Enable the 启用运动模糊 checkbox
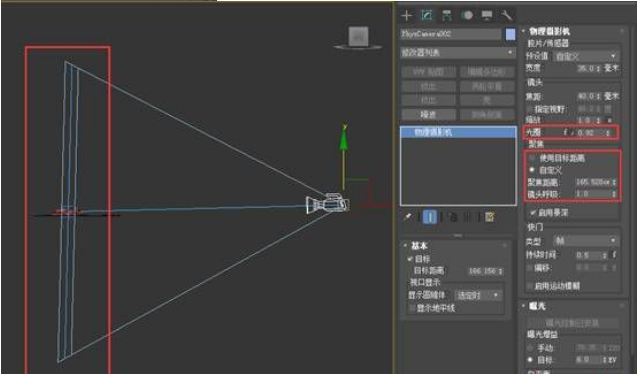Viewport: 637px width, 374px height. tap(530, 286)
